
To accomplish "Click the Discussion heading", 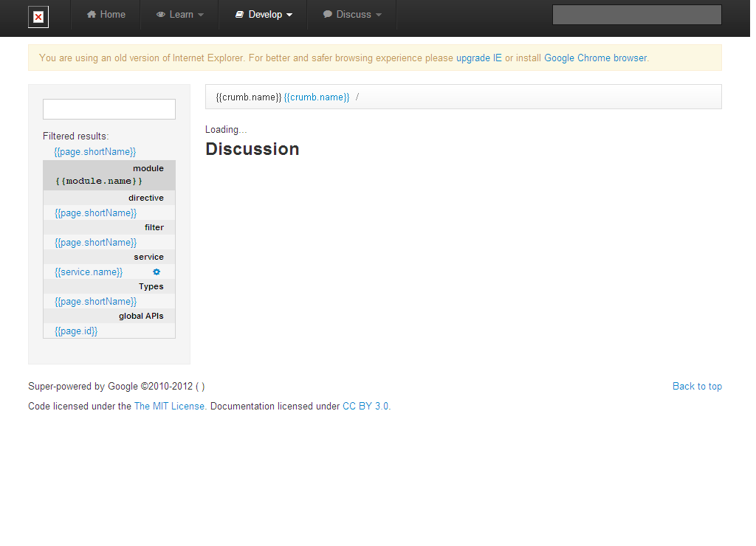I will (x=252, y=149).
